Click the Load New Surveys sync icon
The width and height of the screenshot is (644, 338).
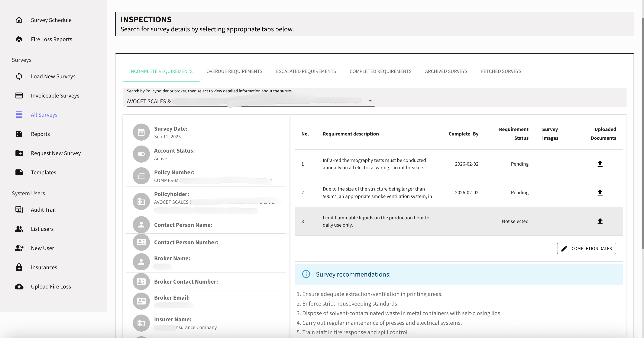[x=19, y=76]
